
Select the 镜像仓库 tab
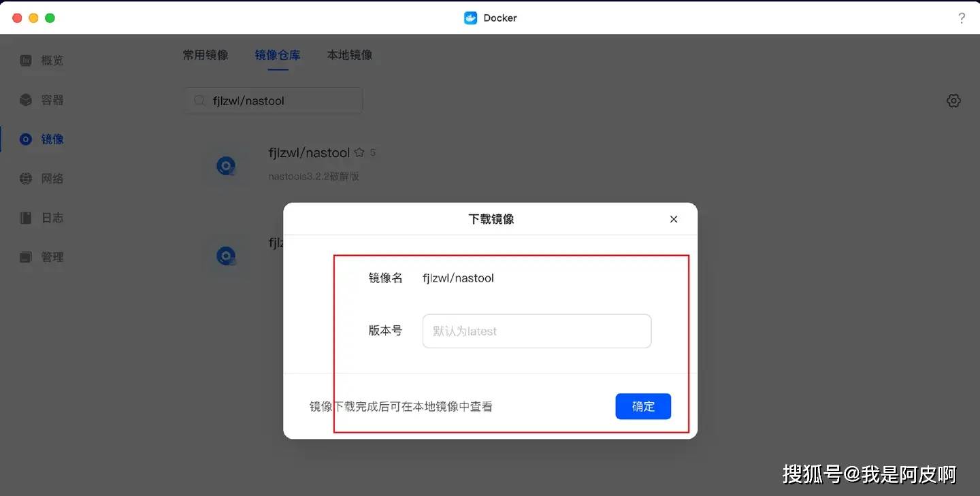click(278, 54)
